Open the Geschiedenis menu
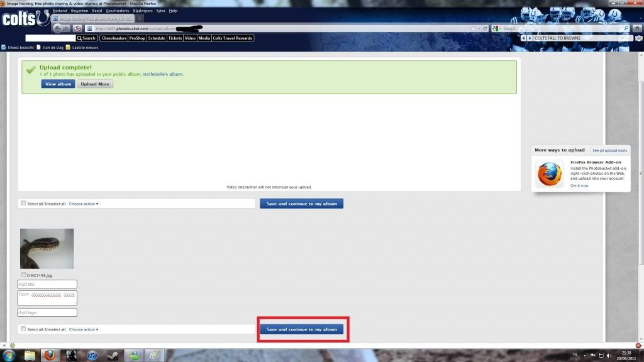 tap(118, 11)
